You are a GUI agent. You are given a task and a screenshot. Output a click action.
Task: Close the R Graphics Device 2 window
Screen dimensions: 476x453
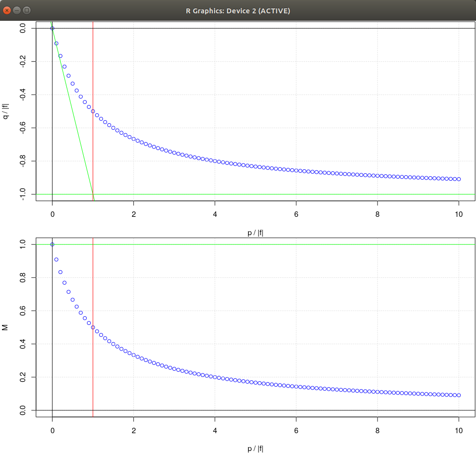[6, 10]
